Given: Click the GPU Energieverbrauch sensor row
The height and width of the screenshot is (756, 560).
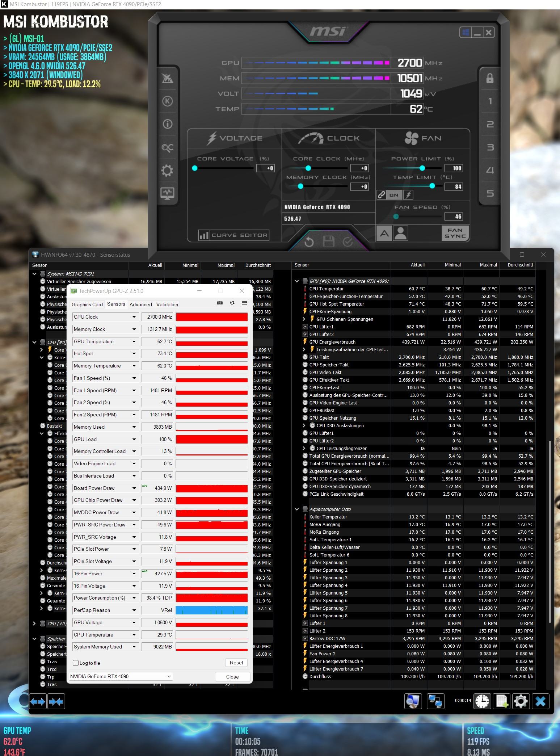Looking at the screenshot, I should [418, 342].
